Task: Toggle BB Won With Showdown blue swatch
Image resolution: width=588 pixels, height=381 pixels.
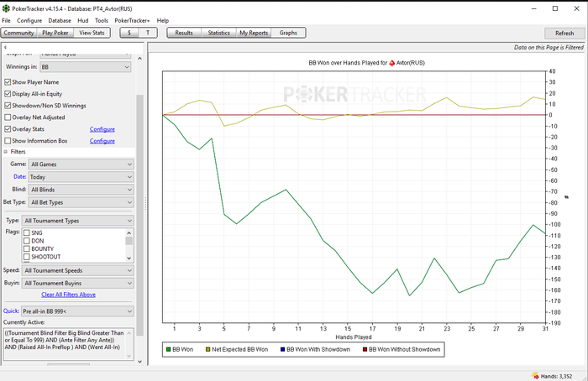Action: click(x=283, y=350)
